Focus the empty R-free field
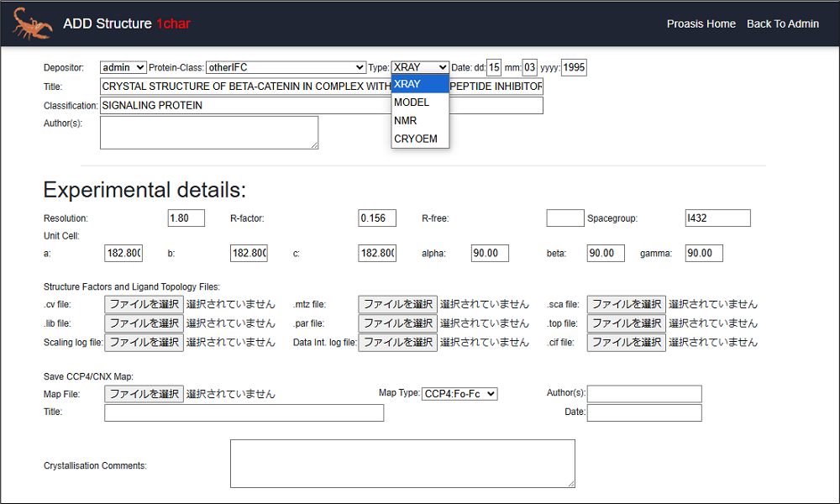 click(x=564, y=218)
